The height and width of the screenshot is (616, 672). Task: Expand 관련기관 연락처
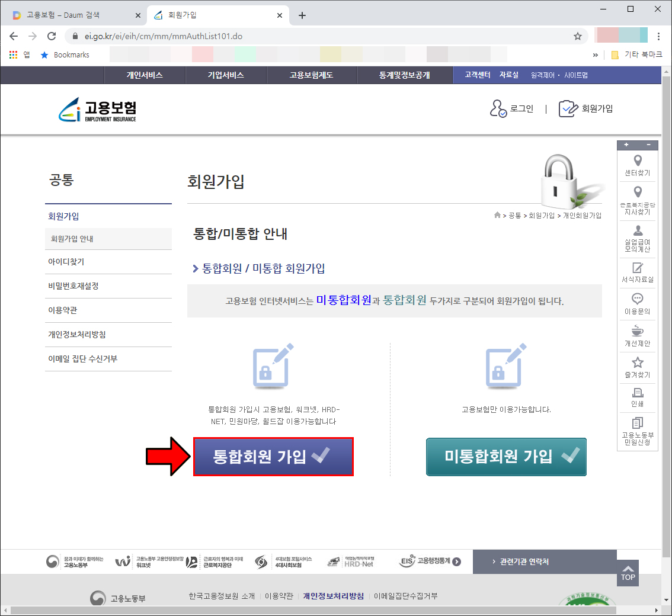tap(544, 562)
